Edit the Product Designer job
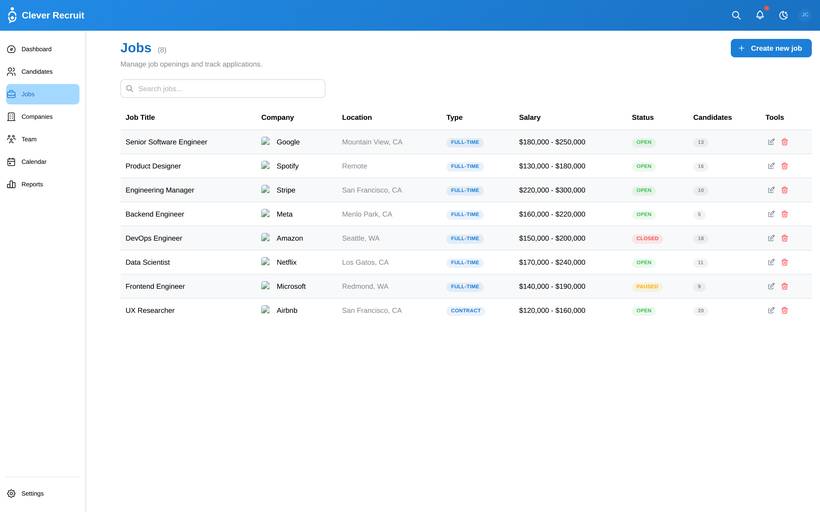The width and height of the screenshot is (820, 512). [x=771, y=166]
